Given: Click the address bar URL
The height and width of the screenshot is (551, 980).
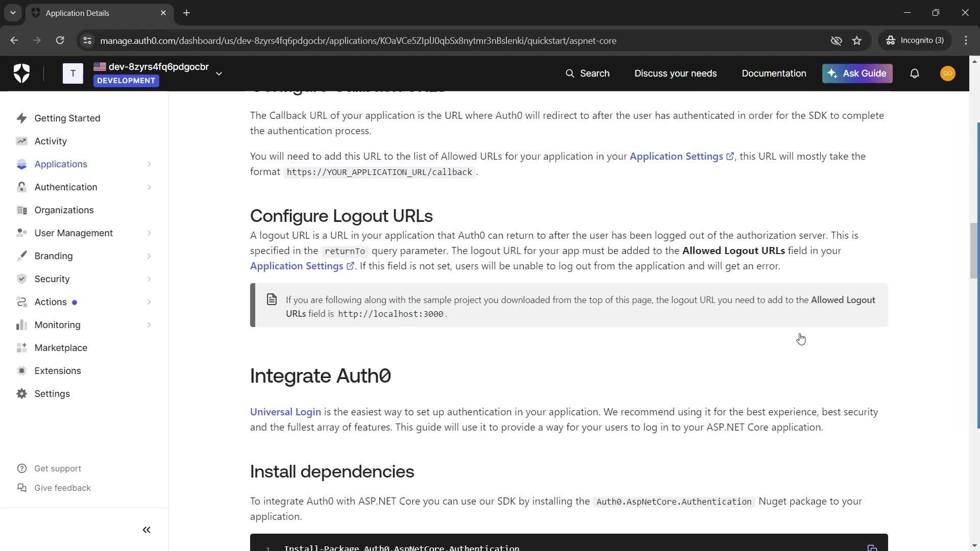Looking at the screenshot, I should pos(358,40).
